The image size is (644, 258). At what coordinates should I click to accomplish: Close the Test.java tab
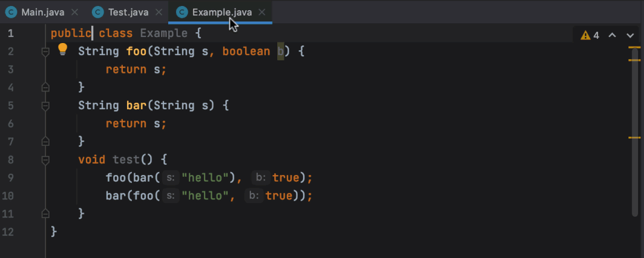[x=159, y=13]
